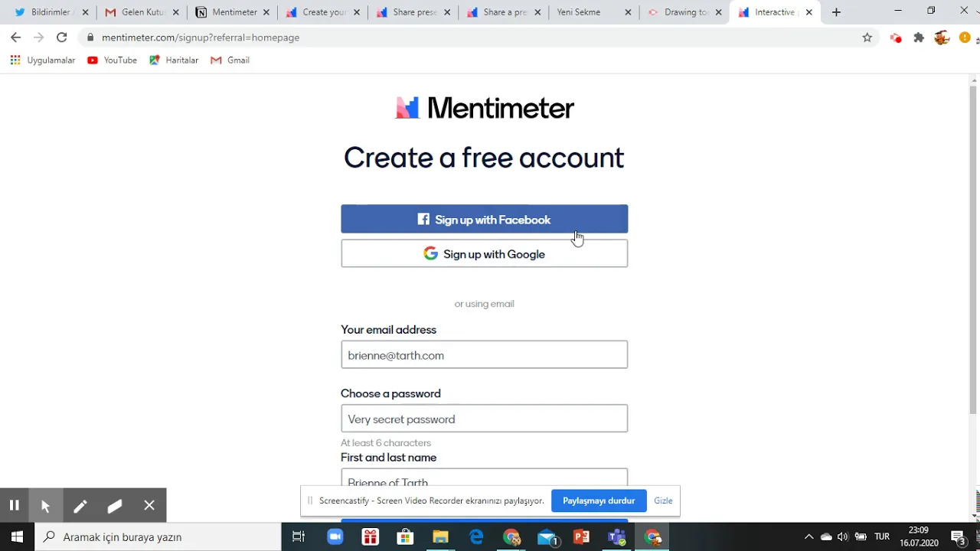Close the Screencastify drawing toolbar
980x551 pixels.
149,506
